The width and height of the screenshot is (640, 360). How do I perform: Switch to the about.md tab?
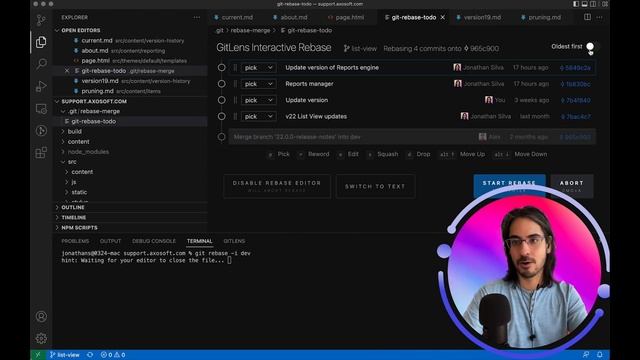point(293,18)
